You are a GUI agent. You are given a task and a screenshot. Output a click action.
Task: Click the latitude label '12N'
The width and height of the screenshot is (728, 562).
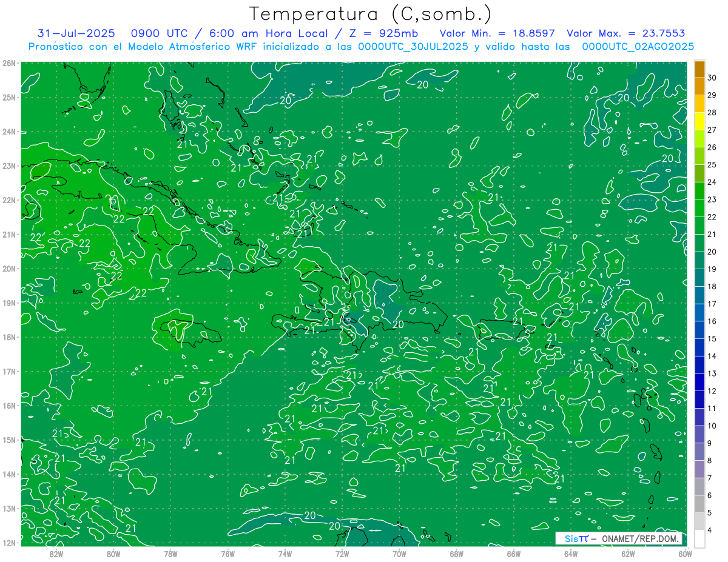click(x=9, y=543)
